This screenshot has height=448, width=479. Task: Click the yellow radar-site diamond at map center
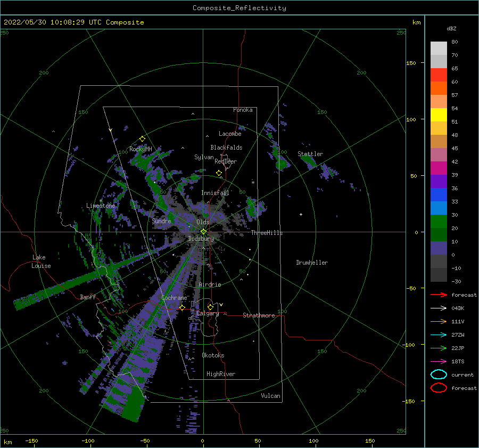coord(203,232)
